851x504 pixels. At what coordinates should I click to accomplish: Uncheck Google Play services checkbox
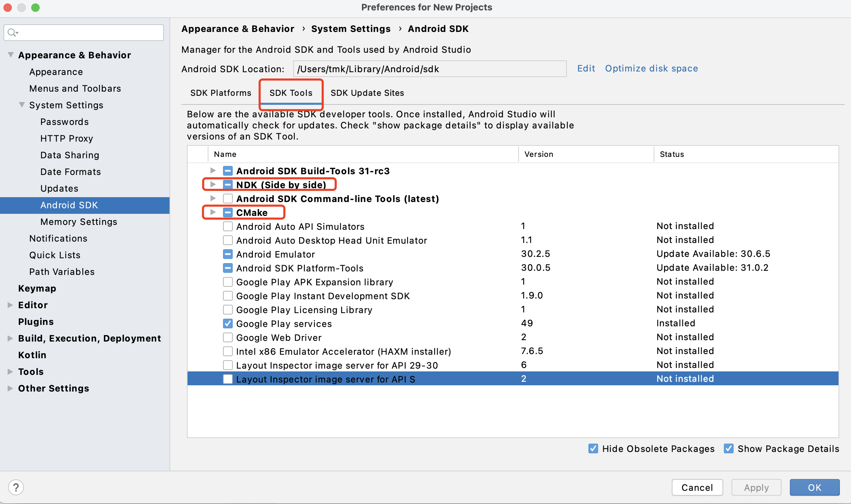[228, 324]
